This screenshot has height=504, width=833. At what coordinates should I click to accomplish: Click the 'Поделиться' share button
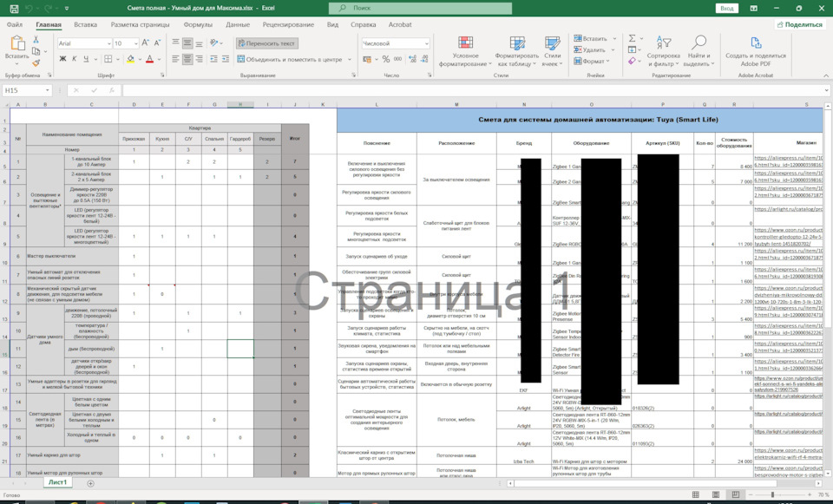[x=799, y=24]
